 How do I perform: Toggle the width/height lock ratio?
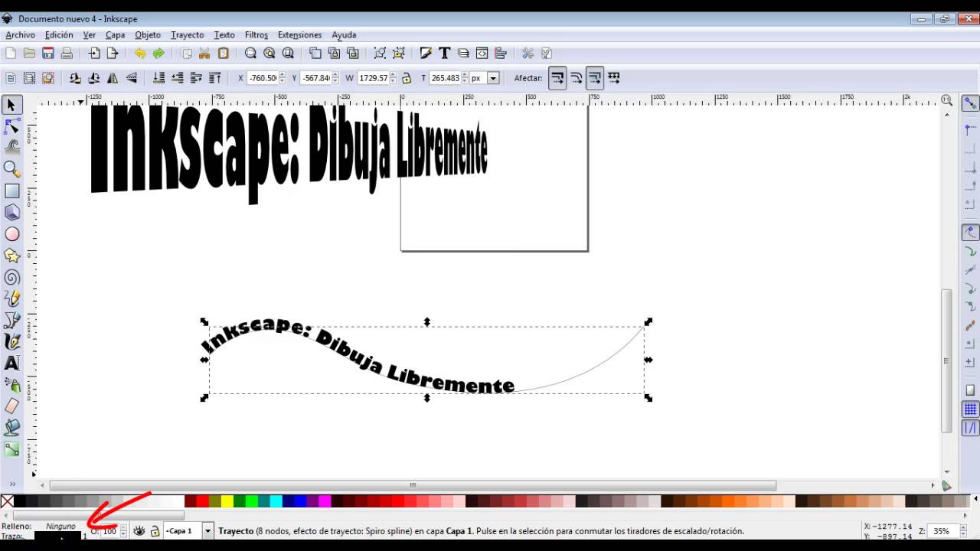coord(407,77)
